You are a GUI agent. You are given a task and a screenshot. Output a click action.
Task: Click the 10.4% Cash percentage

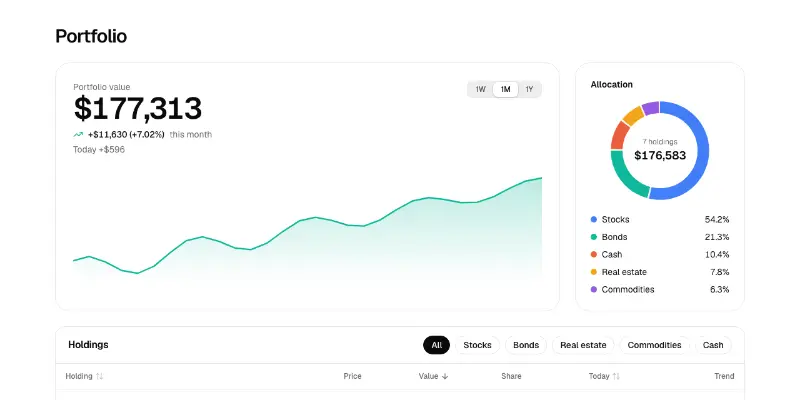coord(716,254)
